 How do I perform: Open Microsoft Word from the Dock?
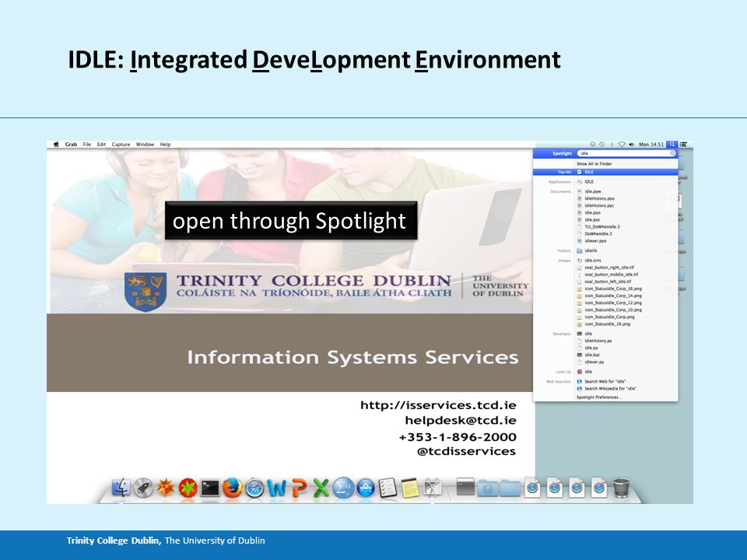pos(276,488)
